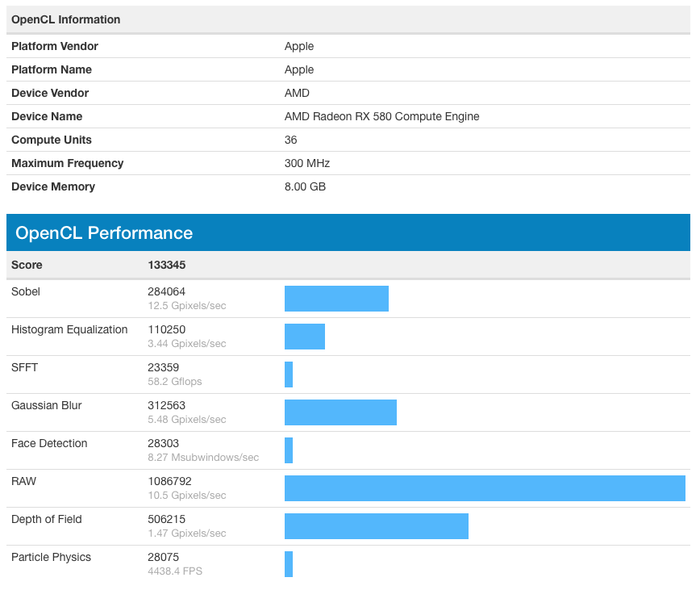The height and width of the screenshot is (590, 700).
Task: Click the Sobel benchmark score bar
Action: (336, 299)
